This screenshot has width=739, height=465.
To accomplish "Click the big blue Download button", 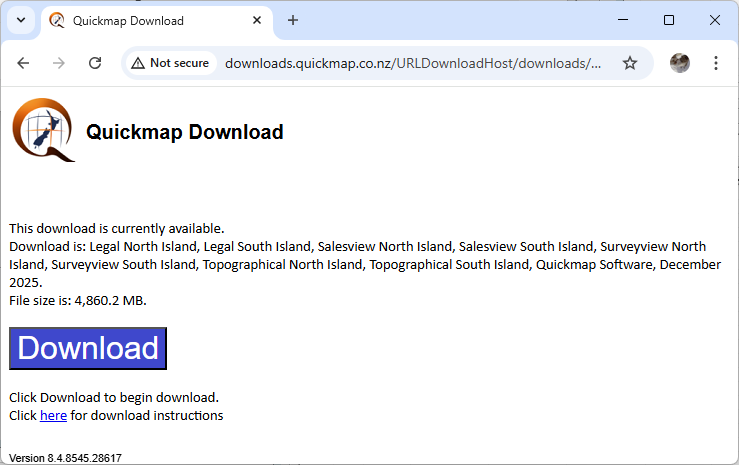I will point(88,348).
